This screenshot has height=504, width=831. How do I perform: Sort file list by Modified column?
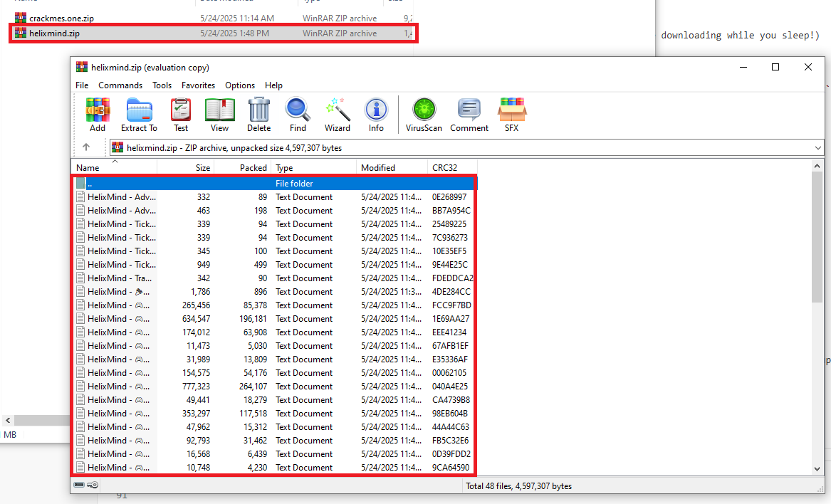392,167
